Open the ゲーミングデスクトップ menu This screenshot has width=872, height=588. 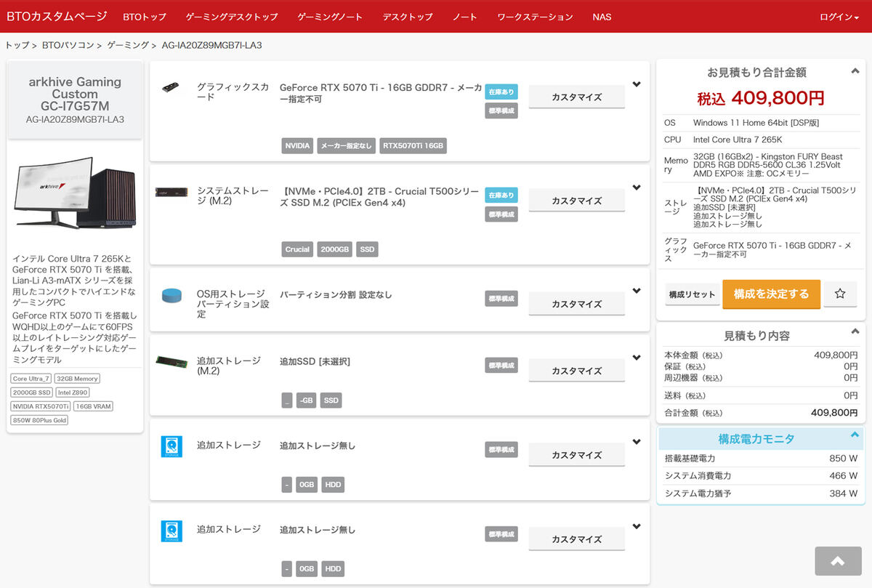pos(232,17)
